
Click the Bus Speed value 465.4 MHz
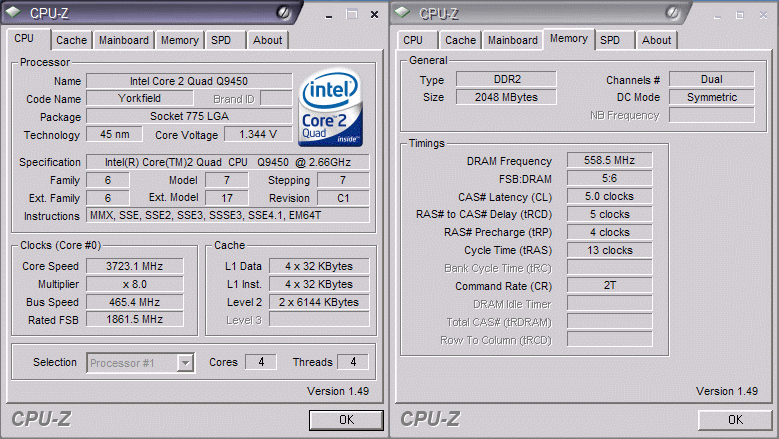(x=135, y=302)
